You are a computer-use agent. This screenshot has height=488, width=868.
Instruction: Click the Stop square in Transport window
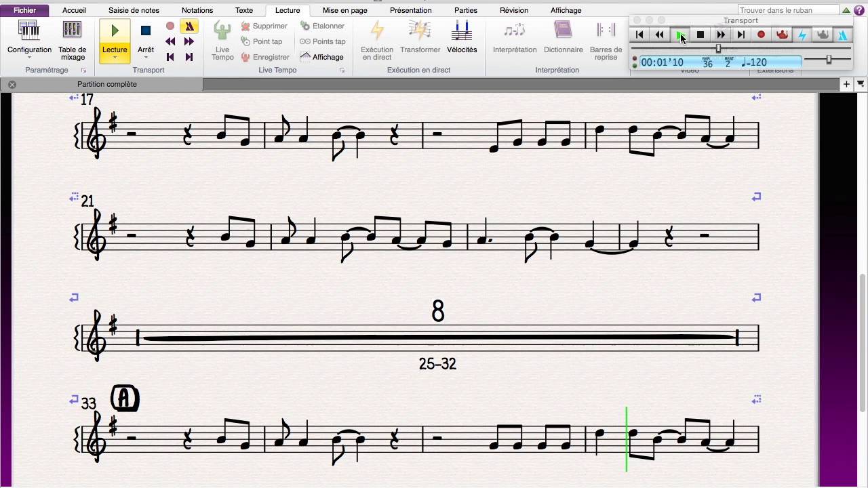pos(701,35)
